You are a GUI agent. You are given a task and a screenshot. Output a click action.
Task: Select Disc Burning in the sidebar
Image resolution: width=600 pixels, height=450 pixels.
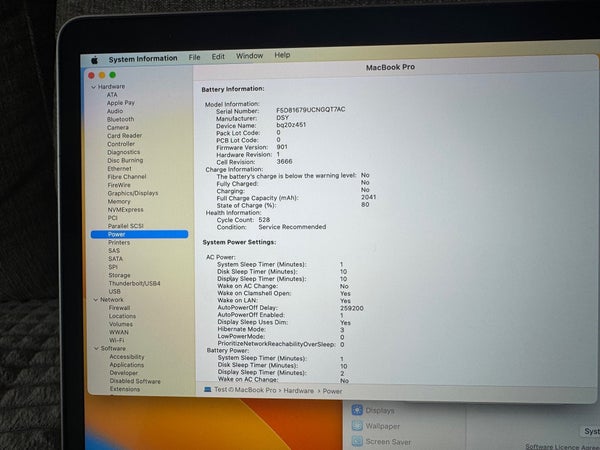(125, 160)
